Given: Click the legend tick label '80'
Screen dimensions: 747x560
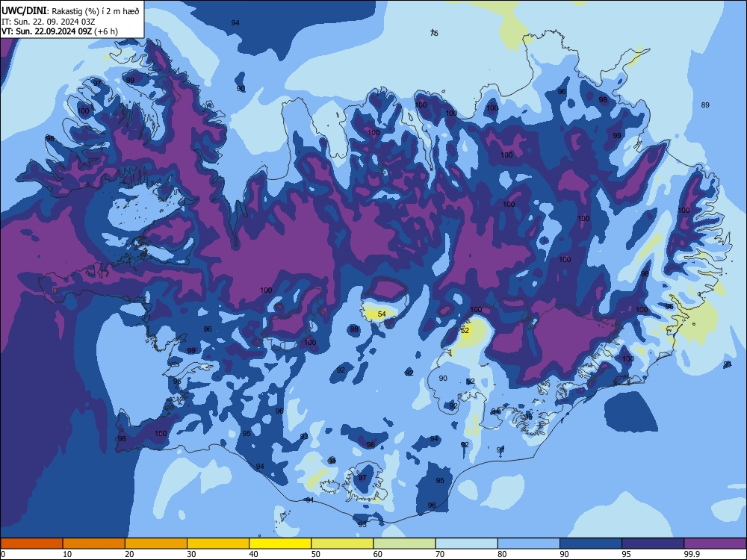Looking at the screenshot, I should (x=502, y=554).
